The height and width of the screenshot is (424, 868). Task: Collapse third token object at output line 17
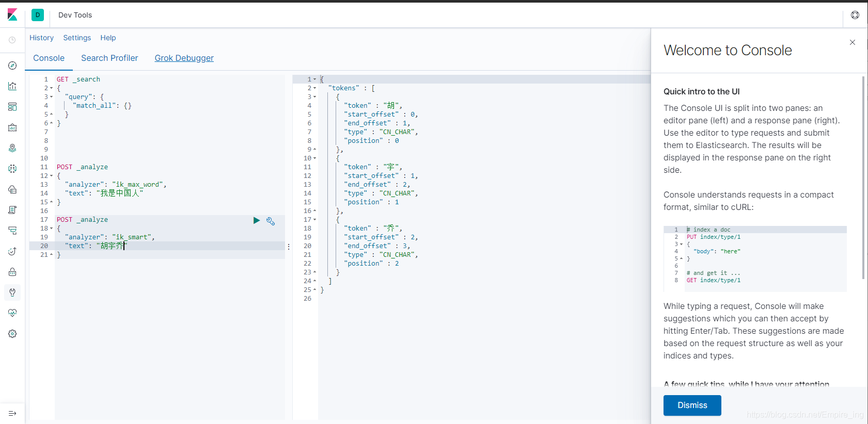pyautogui.click(x=315, y=220)
